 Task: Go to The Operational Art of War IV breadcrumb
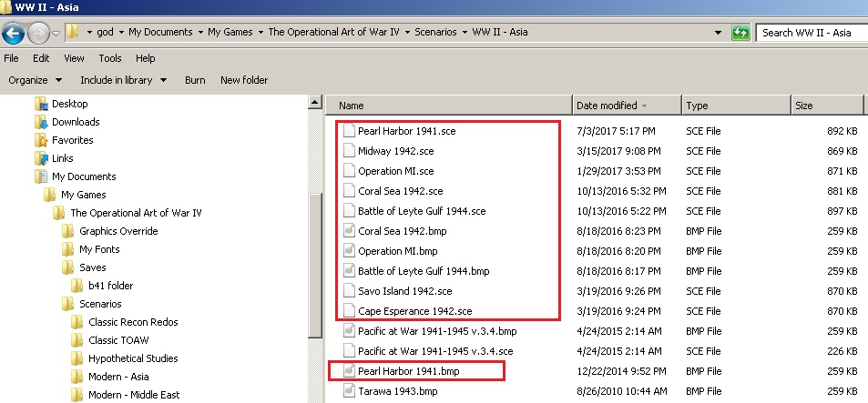(x=333, y=32)
